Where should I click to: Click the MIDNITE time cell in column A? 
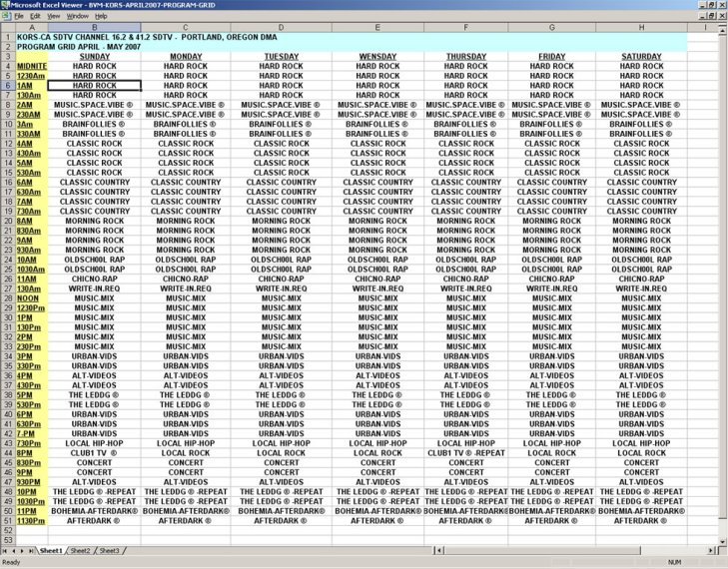[30, 66]
